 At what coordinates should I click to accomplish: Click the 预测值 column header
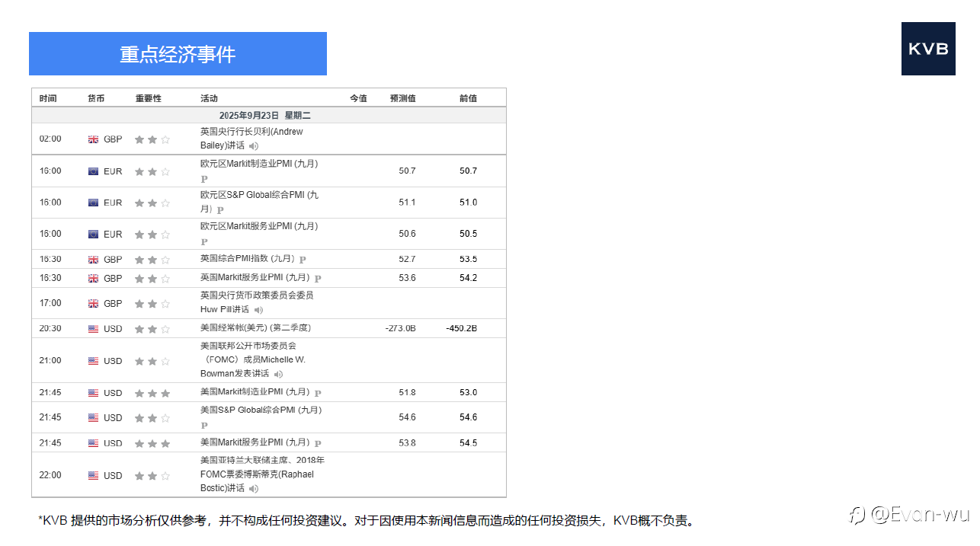pos(402,98)
